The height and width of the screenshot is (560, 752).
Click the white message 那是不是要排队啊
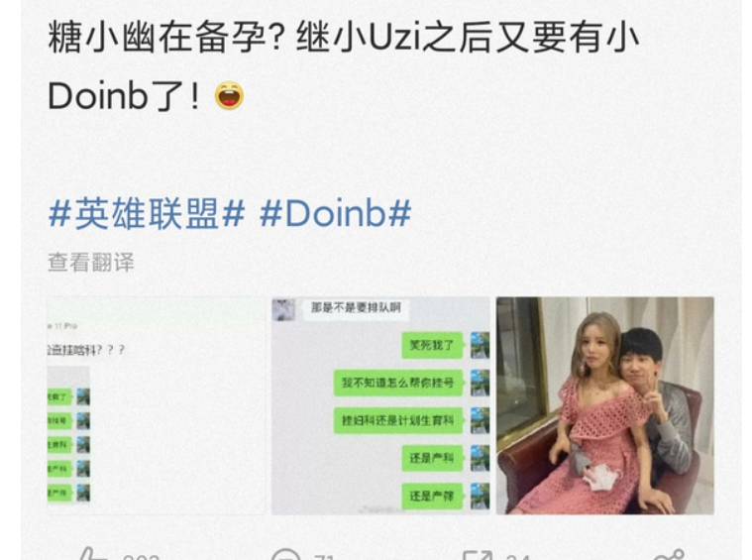[356, 307]
